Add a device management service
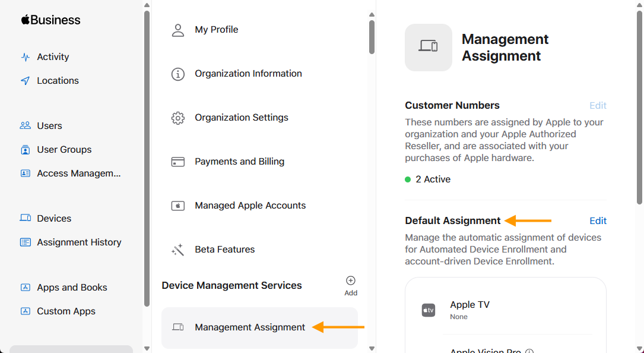Viewport: 644px width, 353px height. (351, 286)
